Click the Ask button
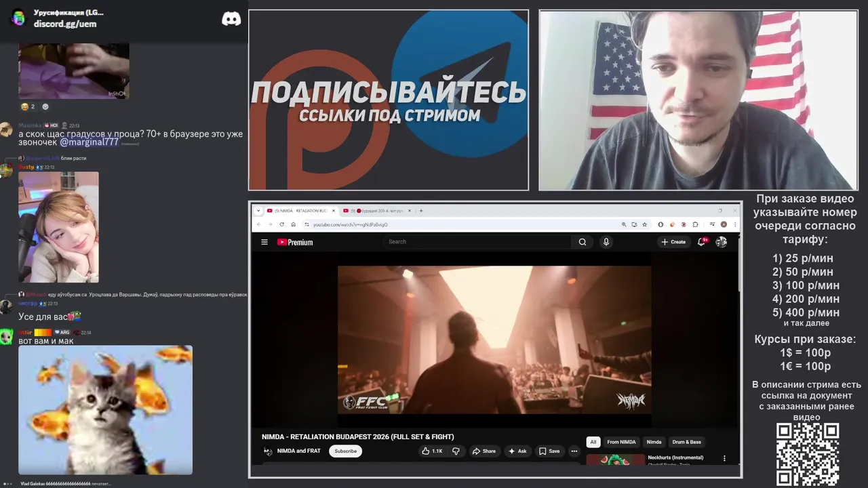 tap(517, 451)
